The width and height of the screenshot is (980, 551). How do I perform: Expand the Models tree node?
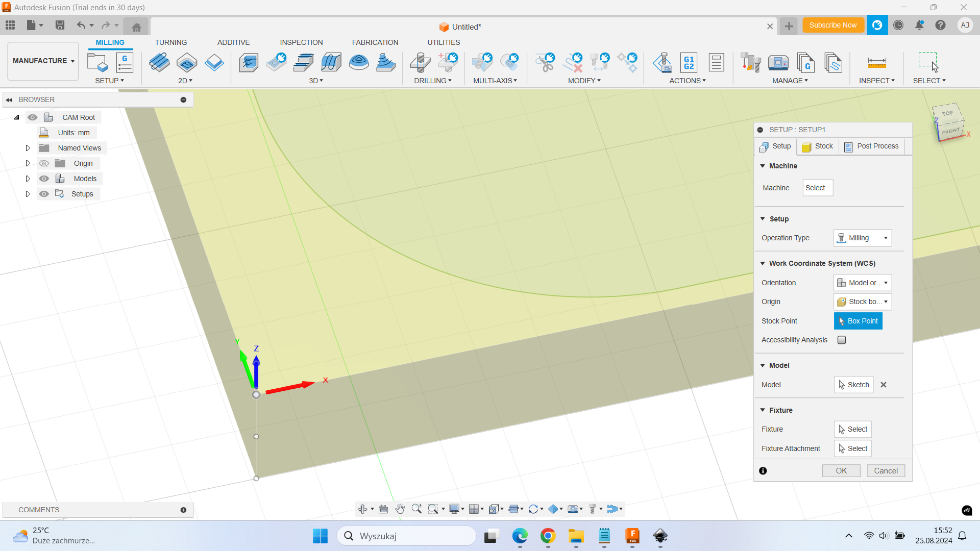pyautogui.click(x=28, y=179)
